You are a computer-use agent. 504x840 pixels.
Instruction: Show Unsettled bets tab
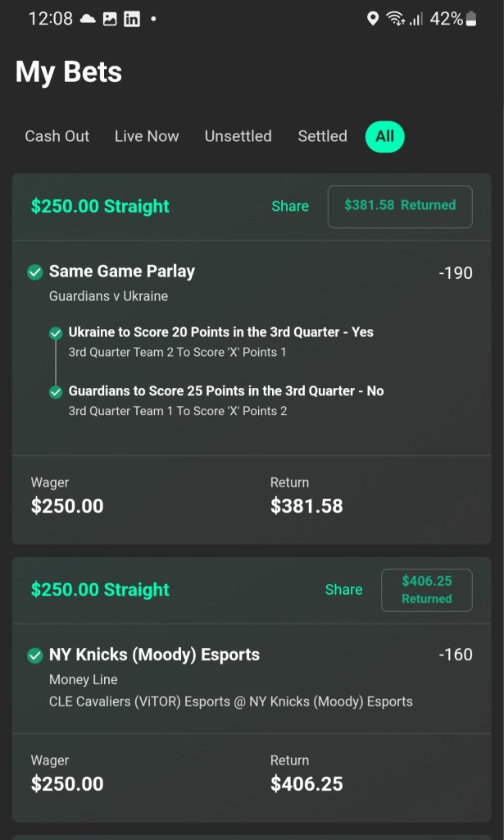238,136
